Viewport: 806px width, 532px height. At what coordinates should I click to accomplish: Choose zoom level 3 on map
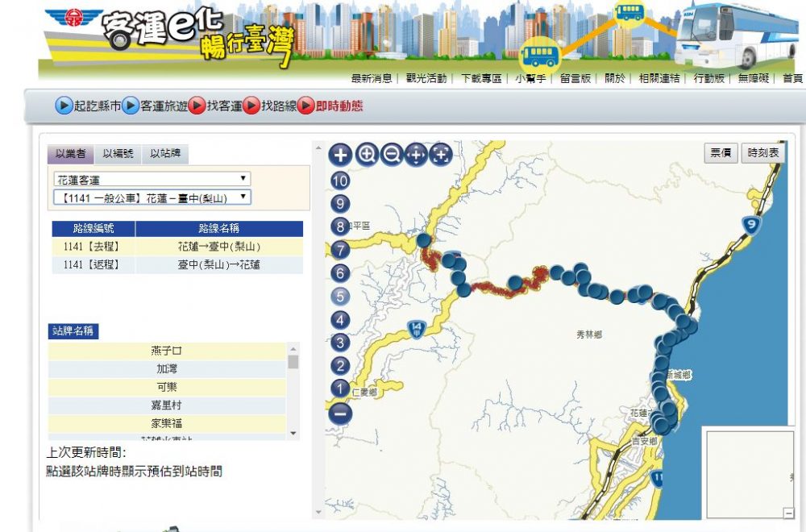(x=340, y=343)
